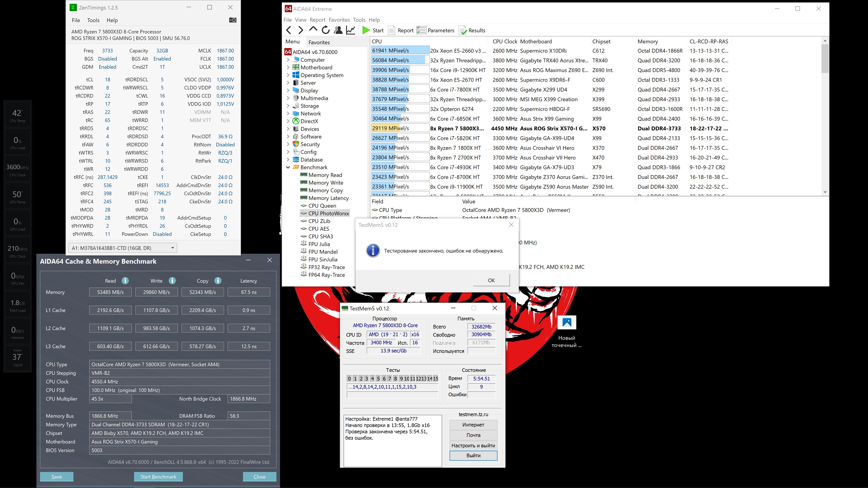Open the ZenTimings Tools menu
The height and width of the screenshot is (488, 868).
93,20
